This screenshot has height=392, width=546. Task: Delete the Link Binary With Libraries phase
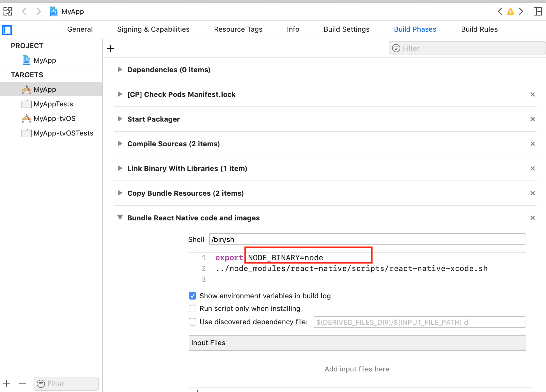(533, 168)
